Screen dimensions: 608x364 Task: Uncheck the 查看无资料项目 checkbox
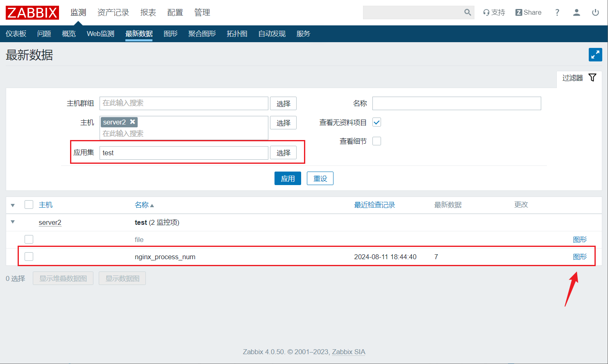[377, 122]
